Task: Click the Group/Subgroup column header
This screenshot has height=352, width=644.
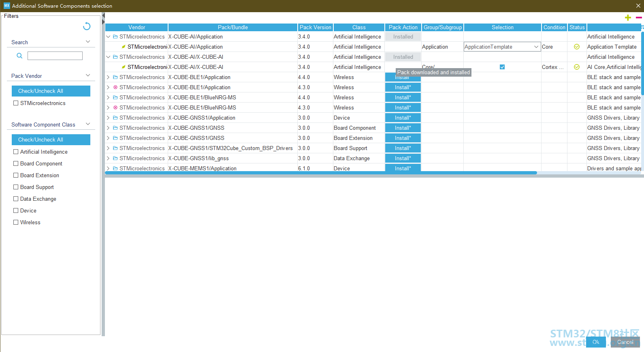Action: (x=443, y=27)
